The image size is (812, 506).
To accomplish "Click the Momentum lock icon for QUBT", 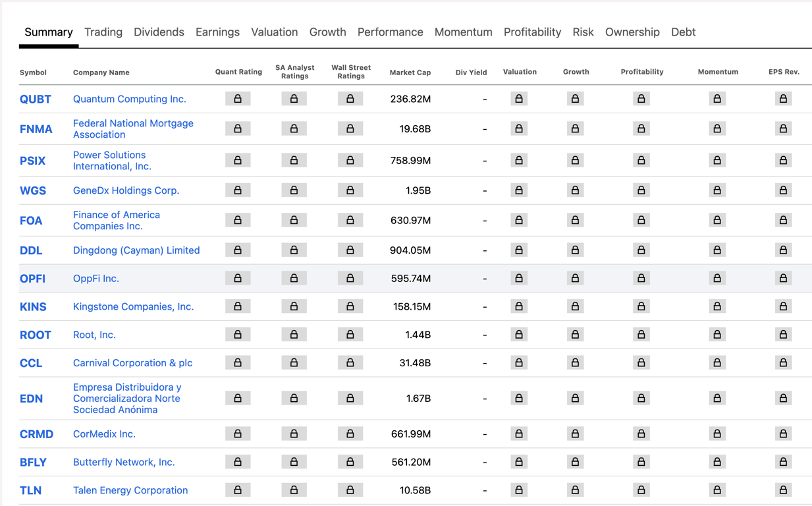I will (717, 99).
